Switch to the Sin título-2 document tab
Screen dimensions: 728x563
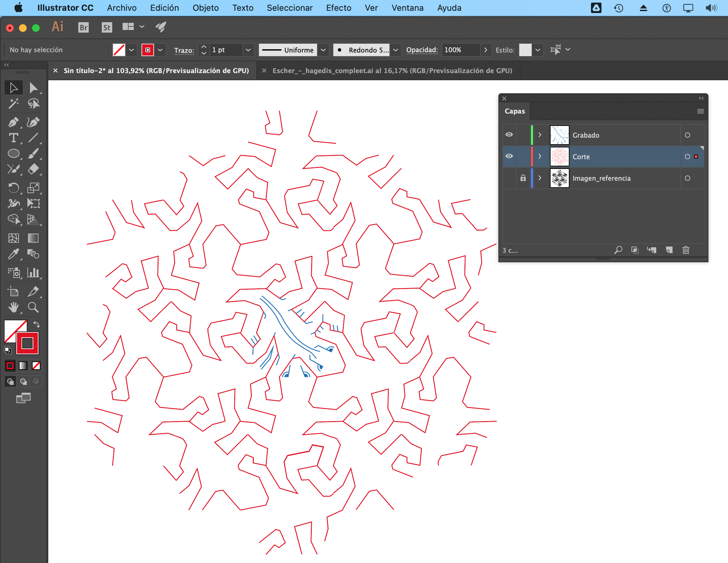156,71
